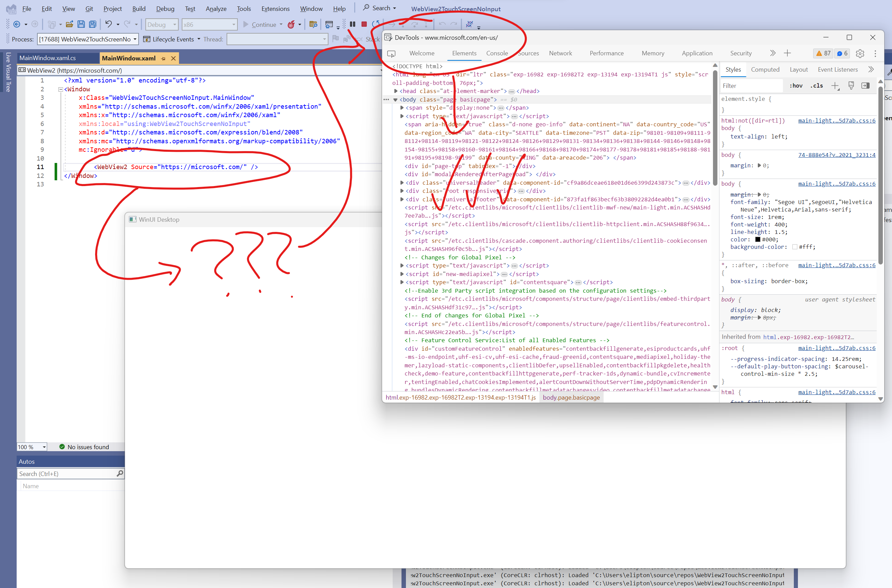This screenshot has height=588, width=892.
Task: Collapse the body element node
Action: (x=395, y=100)
